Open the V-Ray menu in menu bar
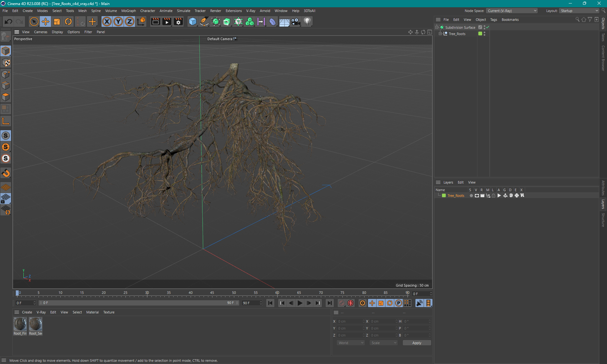This screenshot has width=607, height=364. [251, 11]
